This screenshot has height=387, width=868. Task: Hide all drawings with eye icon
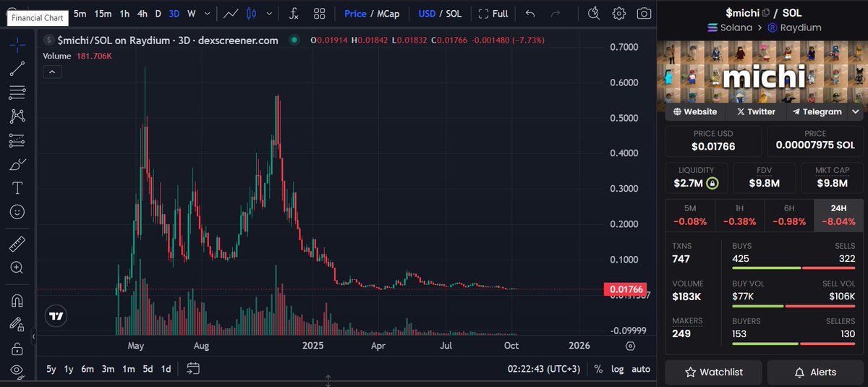point(17,371)
